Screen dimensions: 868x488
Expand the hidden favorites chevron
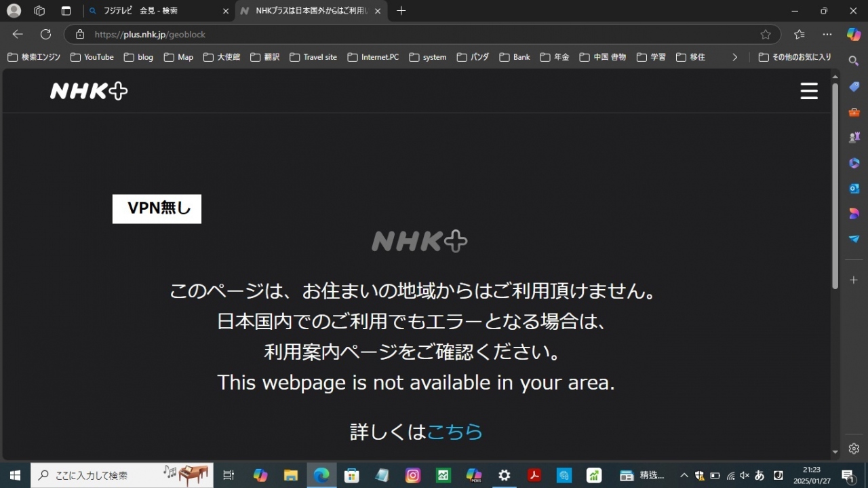(x=734, y=57)
